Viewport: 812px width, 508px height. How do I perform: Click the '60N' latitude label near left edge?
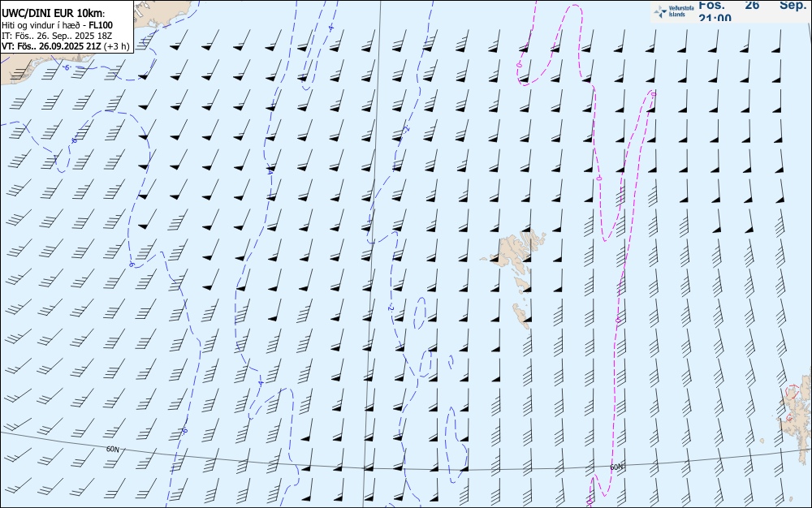[x=113, y=449]
